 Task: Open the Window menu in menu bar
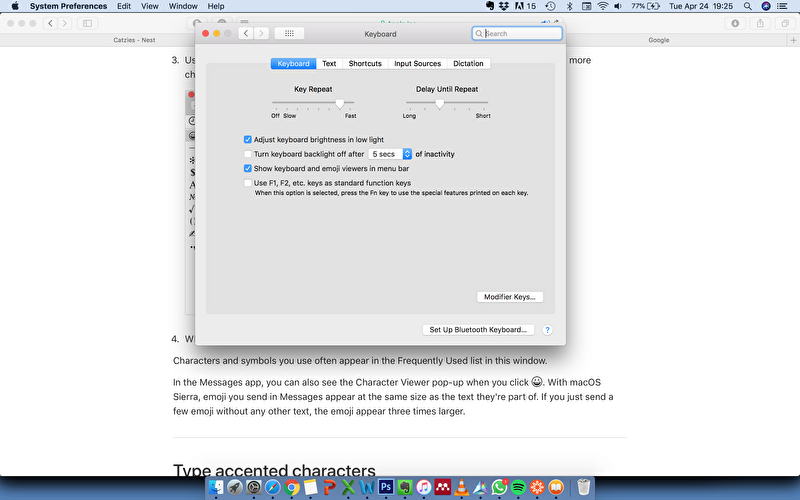[182, 6]
